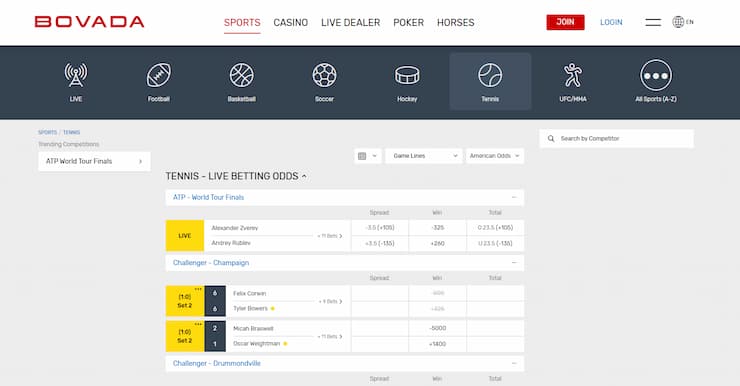Select total over 23.5 (+105)
The image size is (740, 386).
(495, 227)
